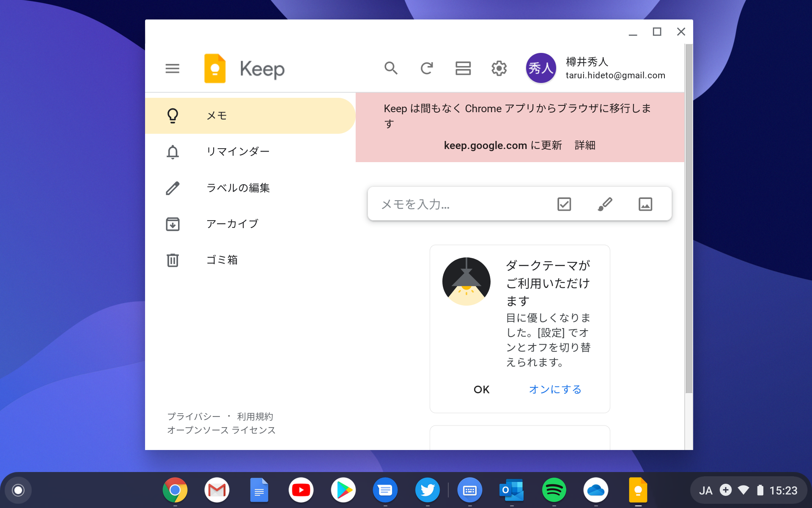Open Gmail from the shelf
Viewport: 812px width, 508px height.
pos(217,490)
